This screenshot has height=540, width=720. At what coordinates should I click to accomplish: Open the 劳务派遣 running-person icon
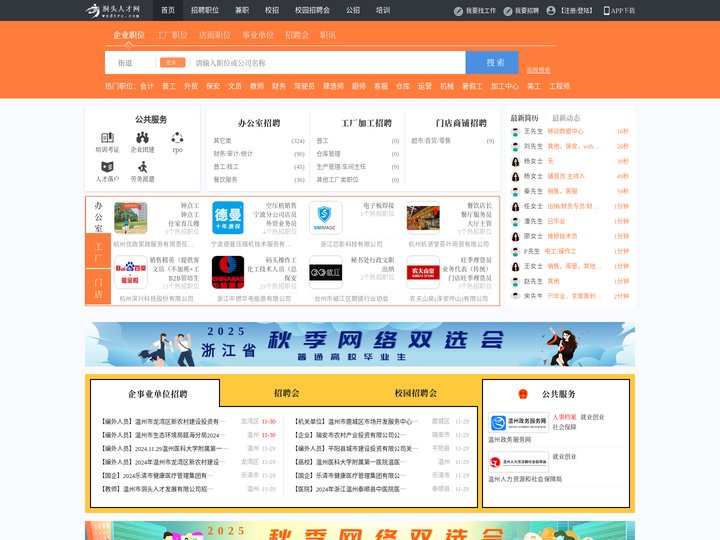pos(142,167)
